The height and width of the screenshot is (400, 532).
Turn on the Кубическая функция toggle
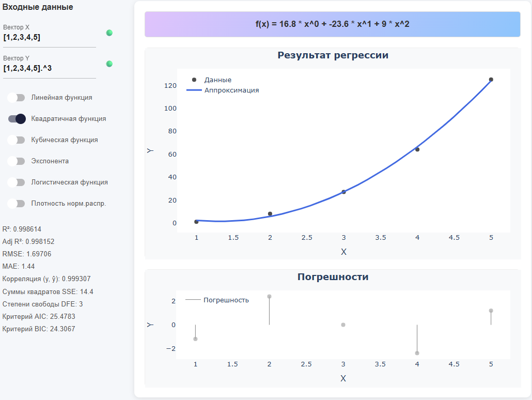[x=16, y=140]
